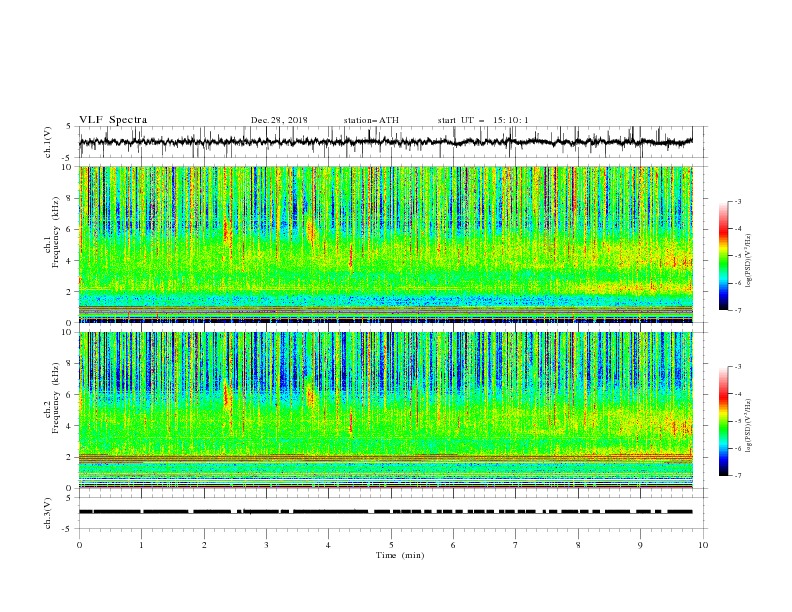This screenshot has width=792, height=612.
Task: Click the ch.3 black signal bar
Action: pyautogui.click(x=386, y=512)
